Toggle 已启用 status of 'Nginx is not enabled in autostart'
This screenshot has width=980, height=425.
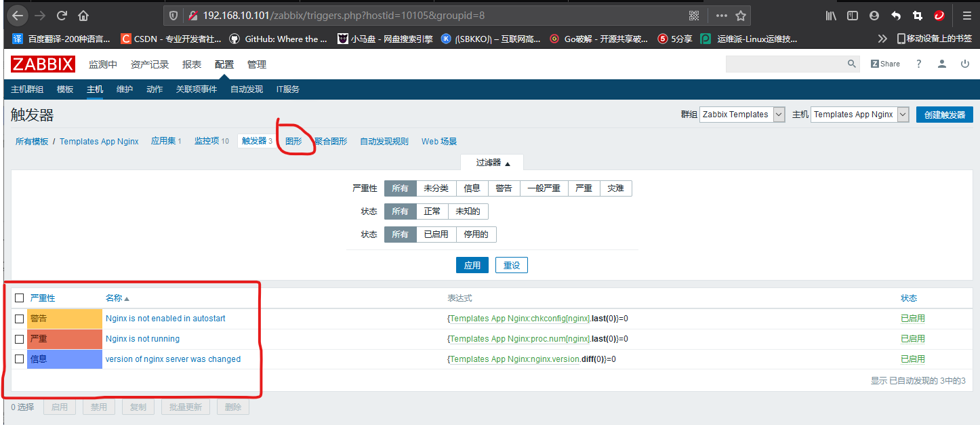(x=913, y=319)
